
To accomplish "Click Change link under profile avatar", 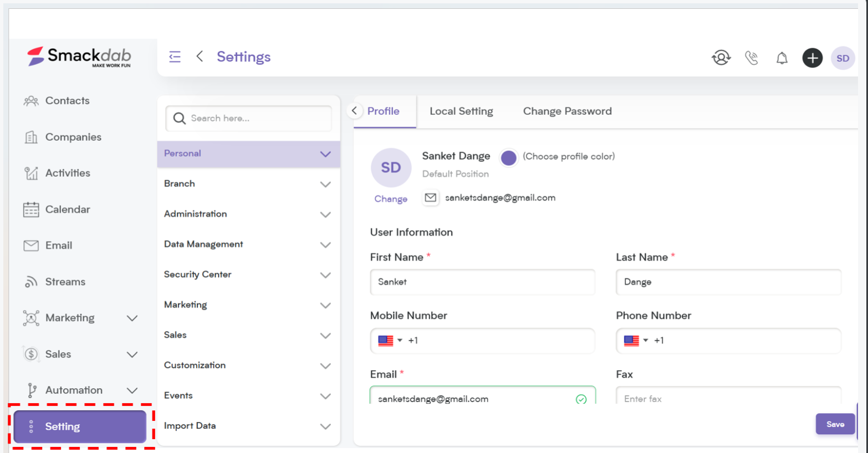I will [x=391, y=199].
